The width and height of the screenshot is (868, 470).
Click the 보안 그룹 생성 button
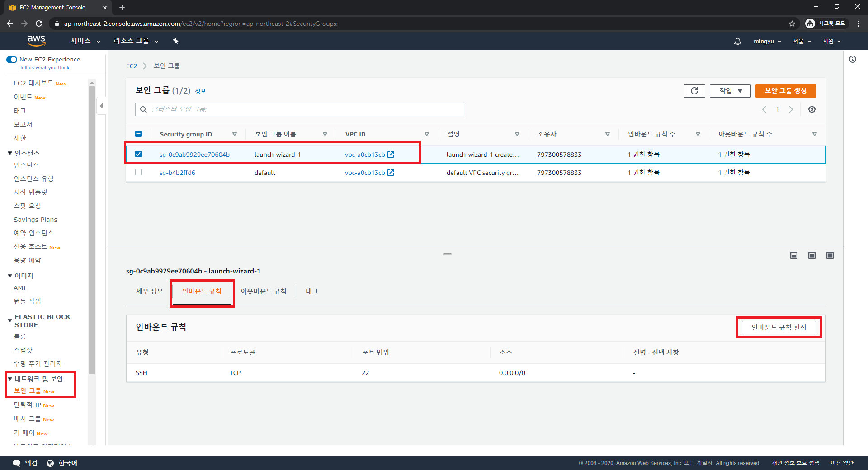[x=786, y=91]
